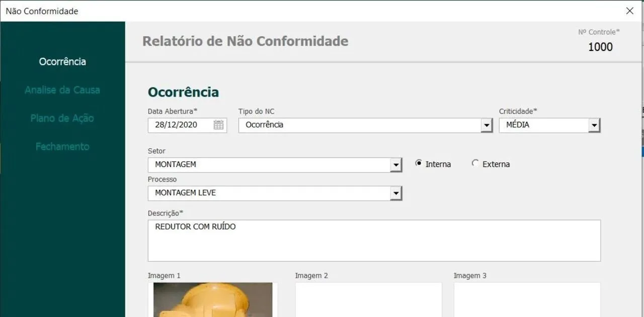644x317 pixels.
Task: Open the Data Abertura calendar picker
Action: tap(218, 125)
